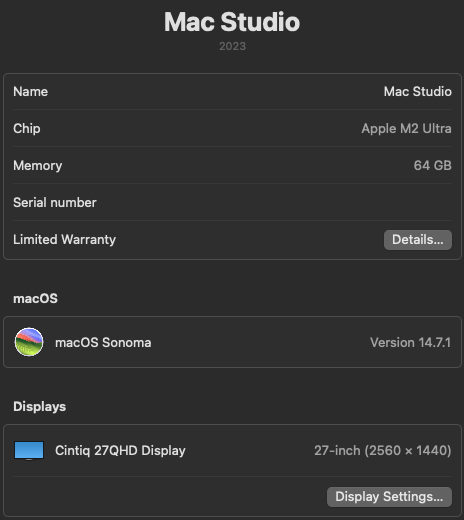Click the Cintiq 27QHD Display name

120,450
